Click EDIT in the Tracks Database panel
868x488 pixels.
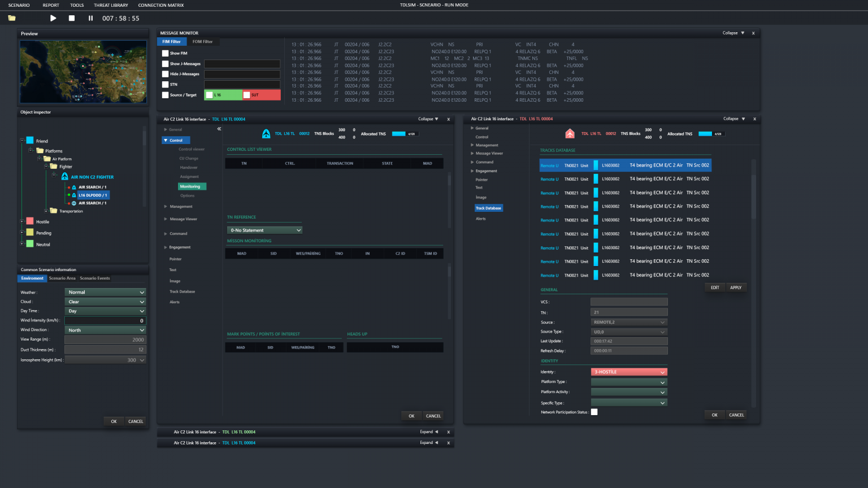[x=714, y=287]
